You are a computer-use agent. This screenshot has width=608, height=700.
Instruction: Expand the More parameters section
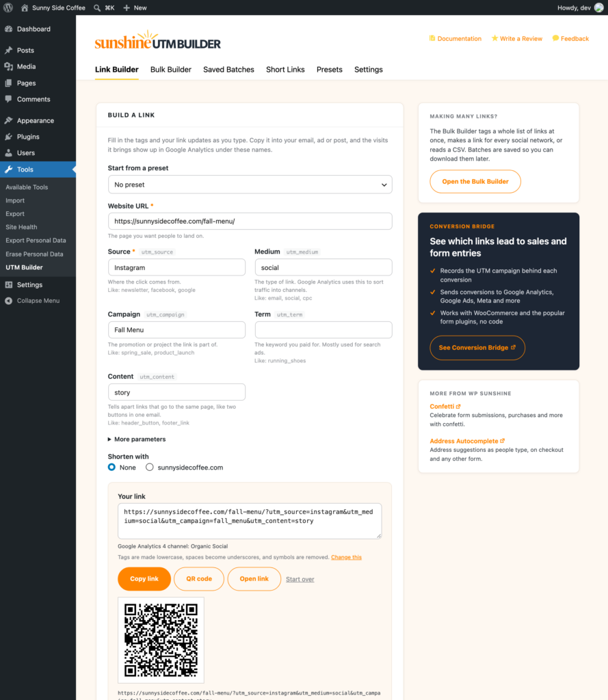pos(137,440)
